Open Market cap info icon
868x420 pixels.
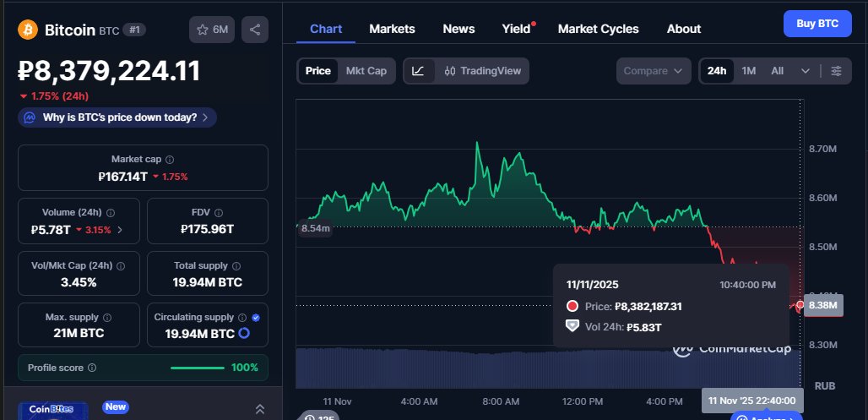pyautogui.click(x=170, y=160)
